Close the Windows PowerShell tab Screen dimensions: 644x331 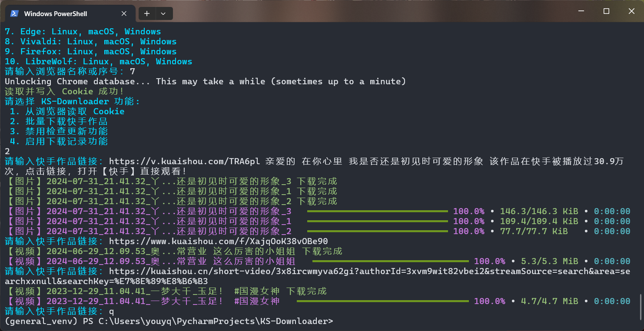click(124, 14)
